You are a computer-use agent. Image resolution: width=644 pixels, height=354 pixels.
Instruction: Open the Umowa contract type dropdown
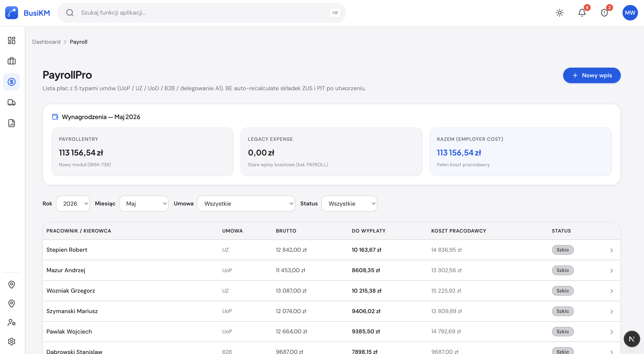point(246,203)
